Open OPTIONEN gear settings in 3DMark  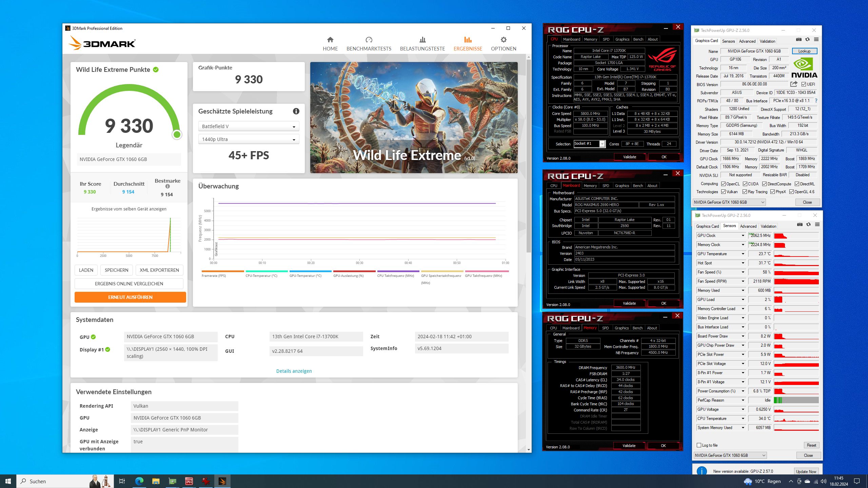(504, 44)
